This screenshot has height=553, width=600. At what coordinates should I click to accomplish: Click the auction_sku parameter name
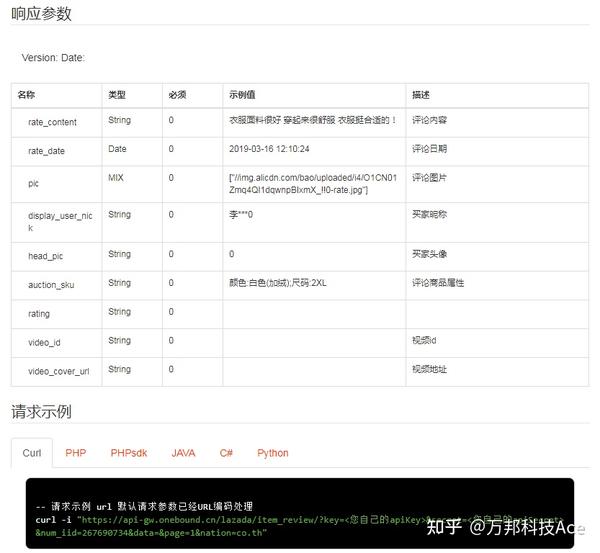(x=51, y=285)
